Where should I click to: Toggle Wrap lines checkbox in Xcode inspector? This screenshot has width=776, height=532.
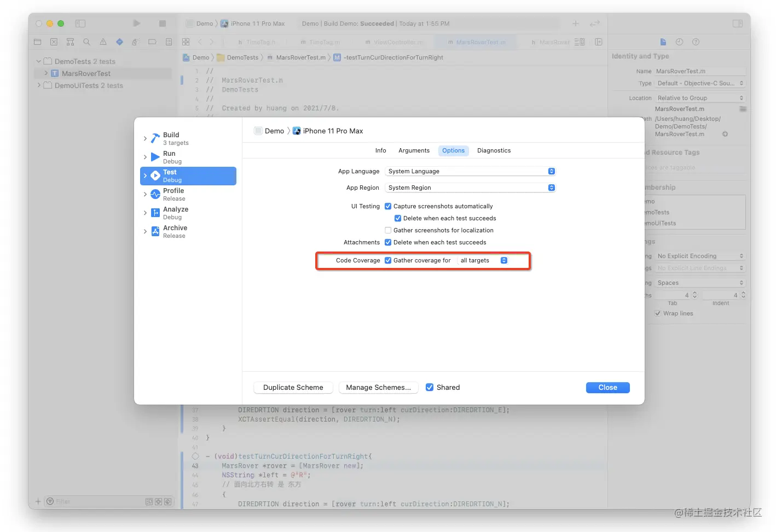click(657, 313)
